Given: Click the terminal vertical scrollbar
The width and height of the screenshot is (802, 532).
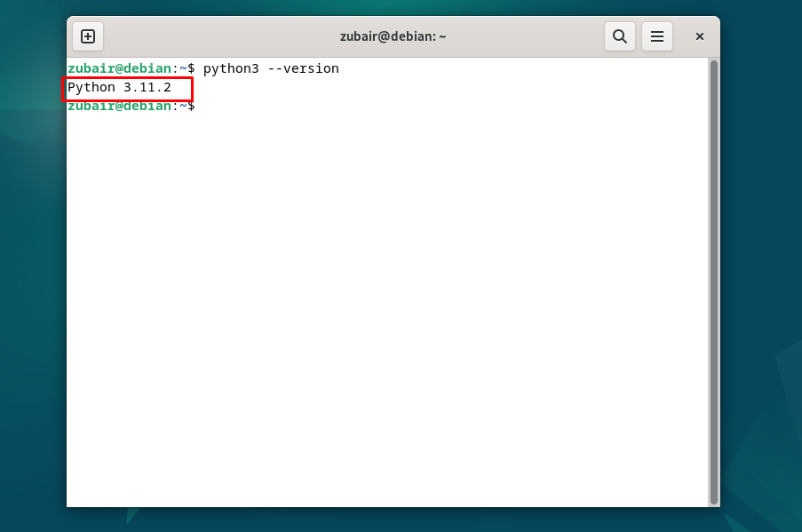Looking at the screenshot, I should tap(713, 282).
